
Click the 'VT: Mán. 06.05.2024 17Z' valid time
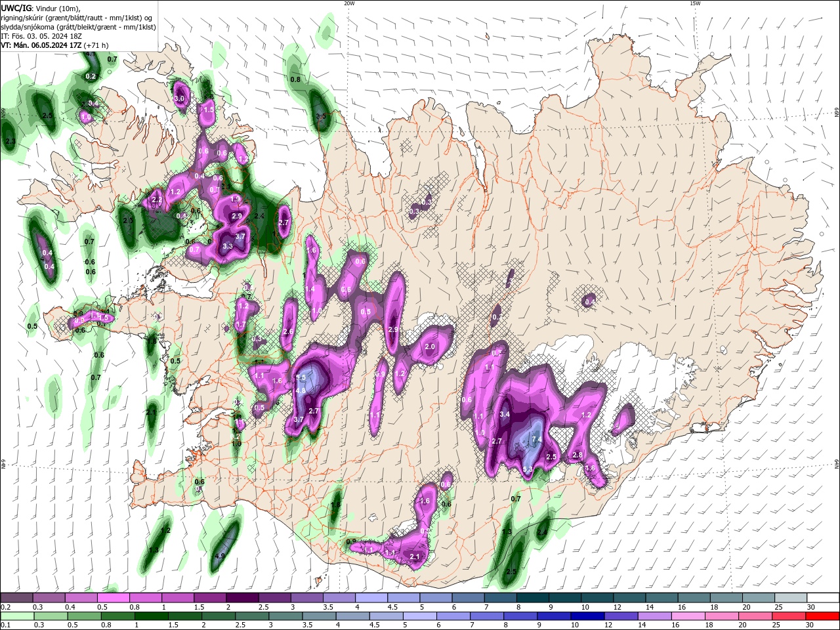coord(41,45)
